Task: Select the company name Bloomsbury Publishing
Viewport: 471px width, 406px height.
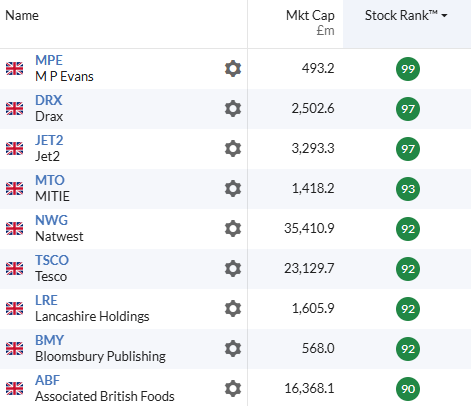Action: click(100, 357)
